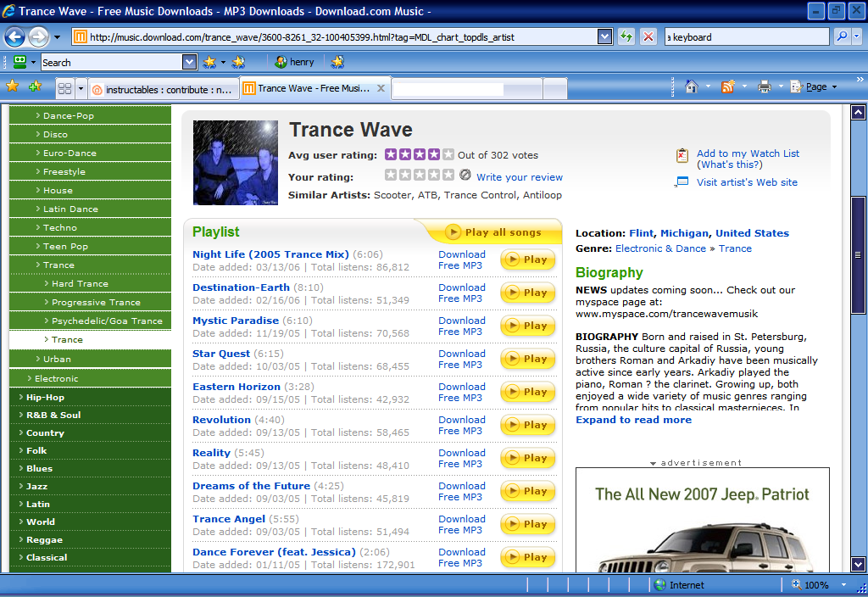Play the song Destination-Earth
868x597 pixels.
(527, 293)
